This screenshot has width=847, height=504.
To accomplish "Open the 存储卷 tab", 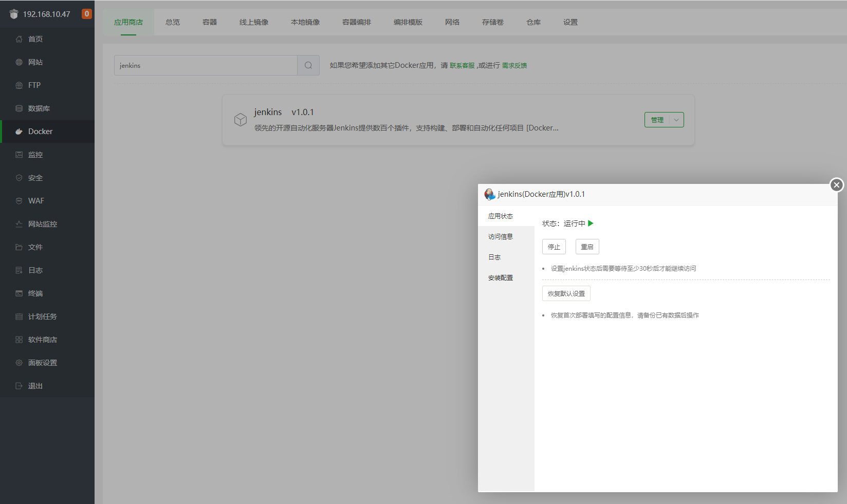I will pos(493,22).
